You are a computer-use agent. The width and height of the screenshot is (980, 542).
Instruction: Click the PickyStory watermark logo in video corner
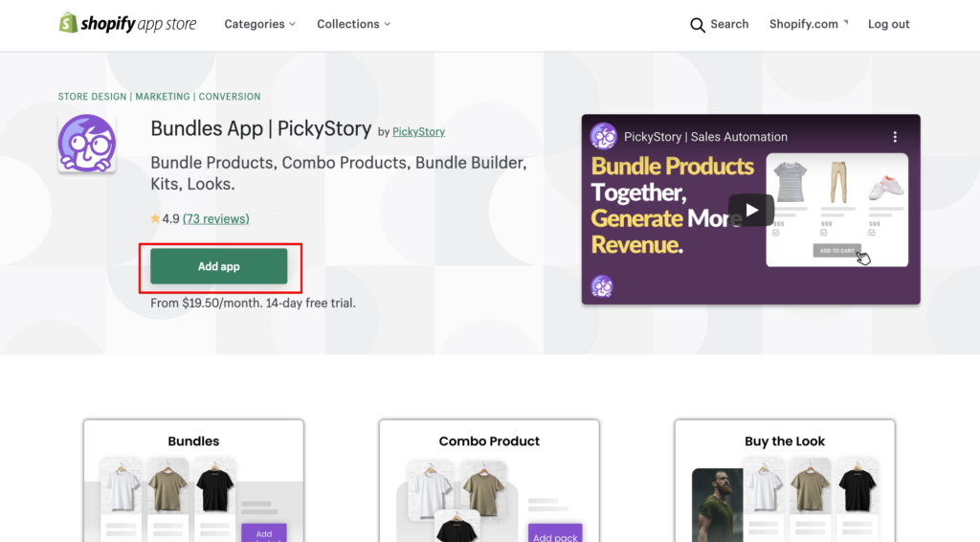click(602, 286)
